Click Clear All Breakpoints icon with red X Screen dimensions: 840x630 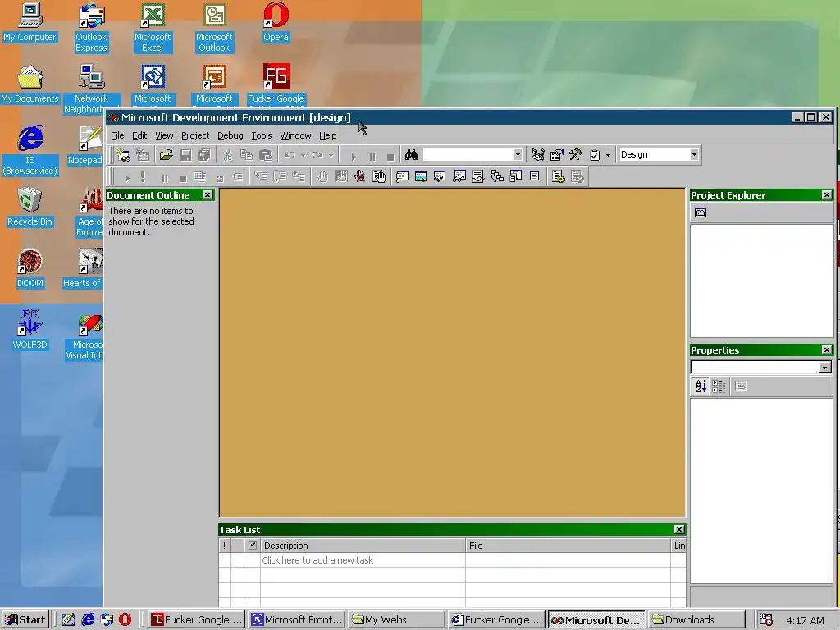(359, 177)
